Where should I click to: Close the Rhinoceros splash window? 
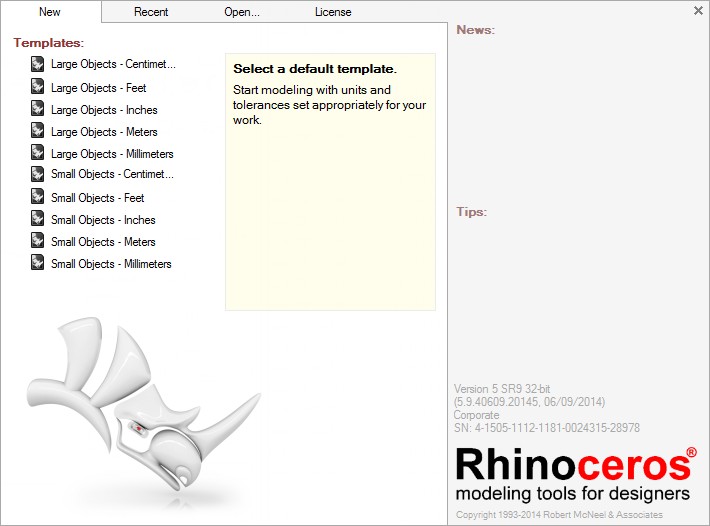698,10
